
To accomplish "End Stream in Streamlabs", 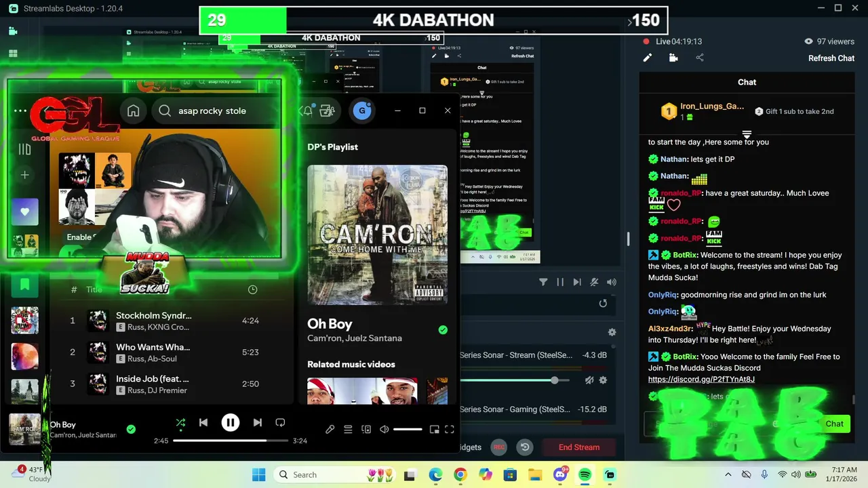I will [x=579, y=447].
